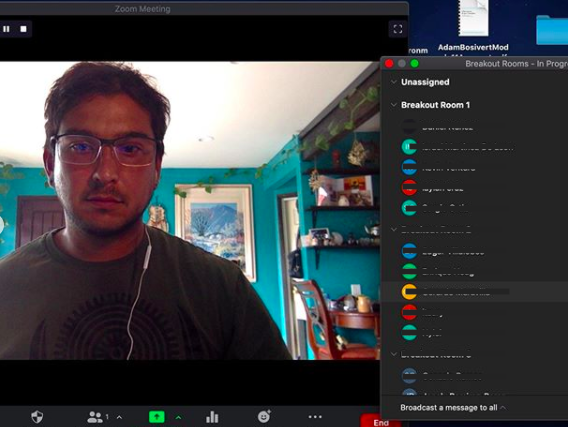Click the red End button
This screenshot has height=427, width=568.
[381, 422]
